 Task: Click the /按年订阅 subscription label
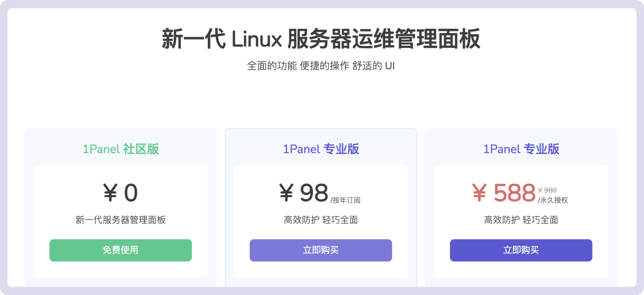coord(345,200)
